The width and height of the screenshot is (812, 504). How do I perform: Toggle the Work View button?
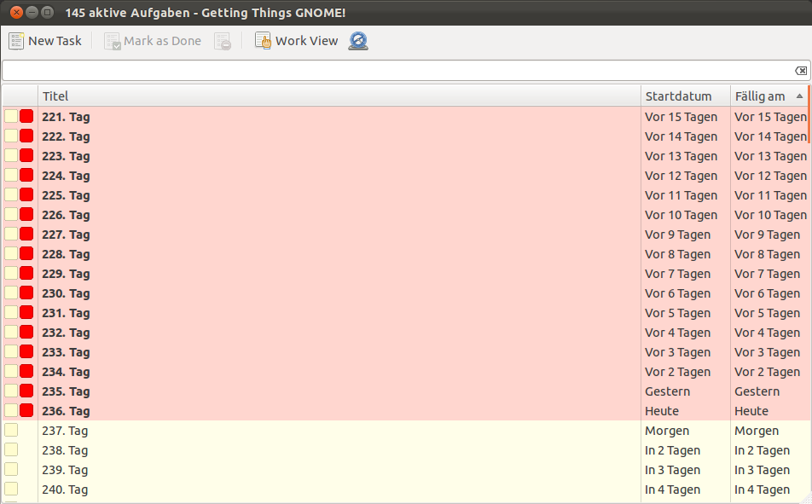pos(296,41)
